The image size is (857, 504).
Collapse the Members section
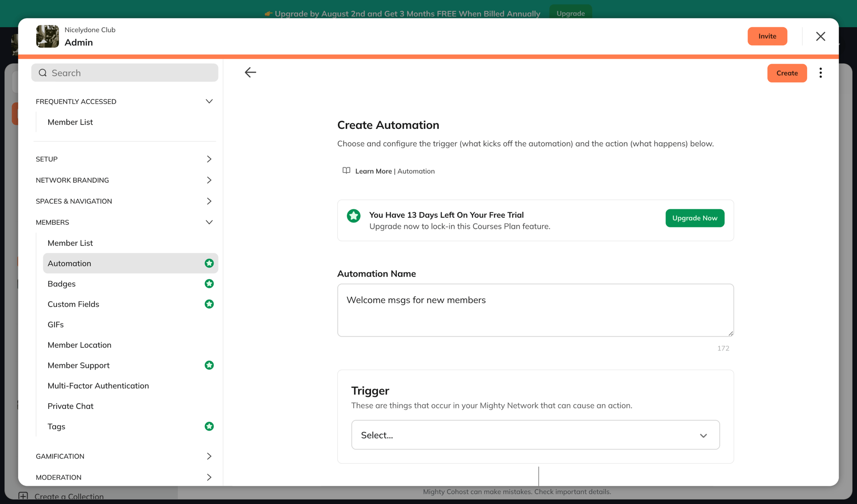(209, 222)
